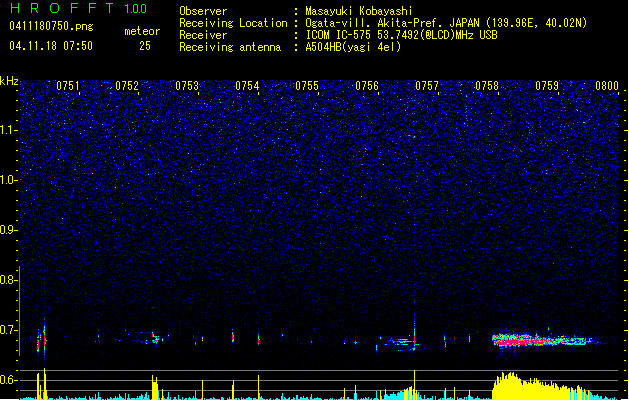
Task: Click the date stamp 04.11.18 07:50
Action: click(x=51, y=46)
